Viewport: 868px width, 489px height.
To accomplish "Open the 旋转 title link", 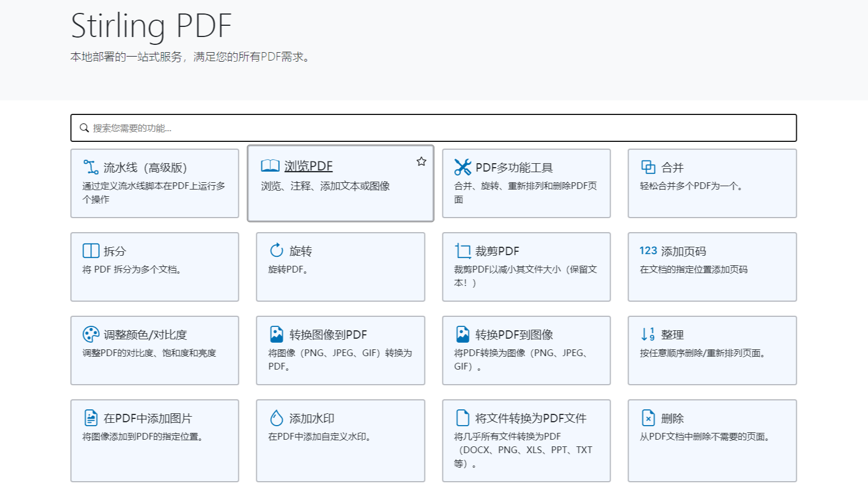I will (x=301, y=251).
